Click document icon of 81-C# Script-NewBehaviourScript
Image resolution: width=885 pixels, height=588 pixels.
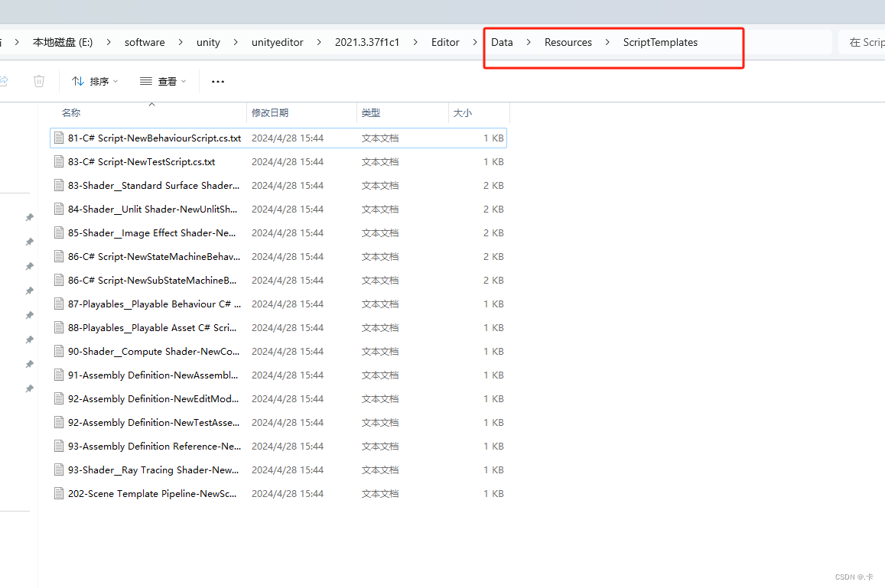coord(59,138)
